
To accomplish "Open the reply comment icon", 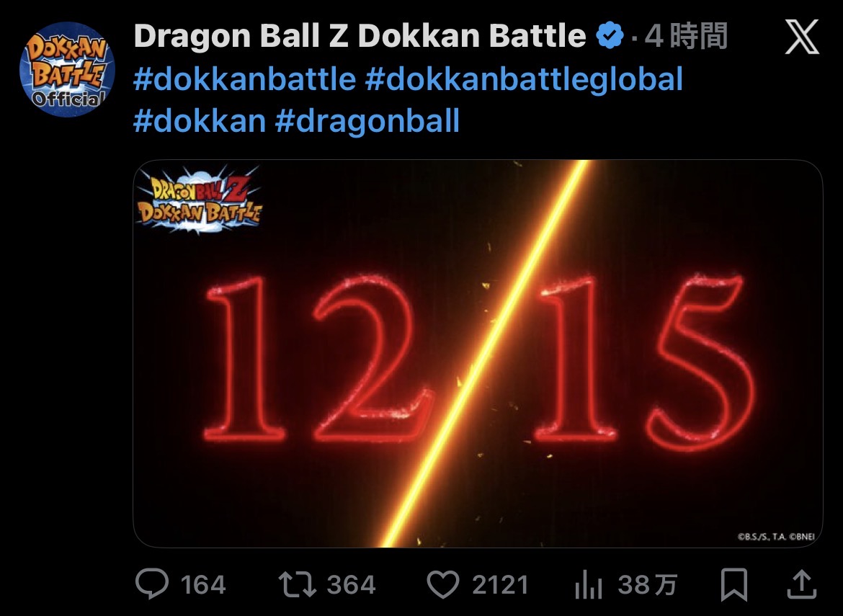I will tap(152, 584).
